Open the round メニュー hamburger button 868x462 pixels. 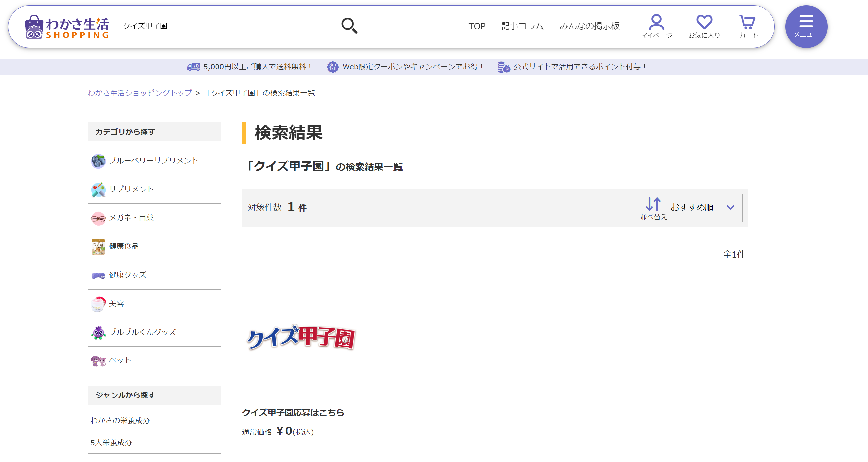tap(806, 26)
